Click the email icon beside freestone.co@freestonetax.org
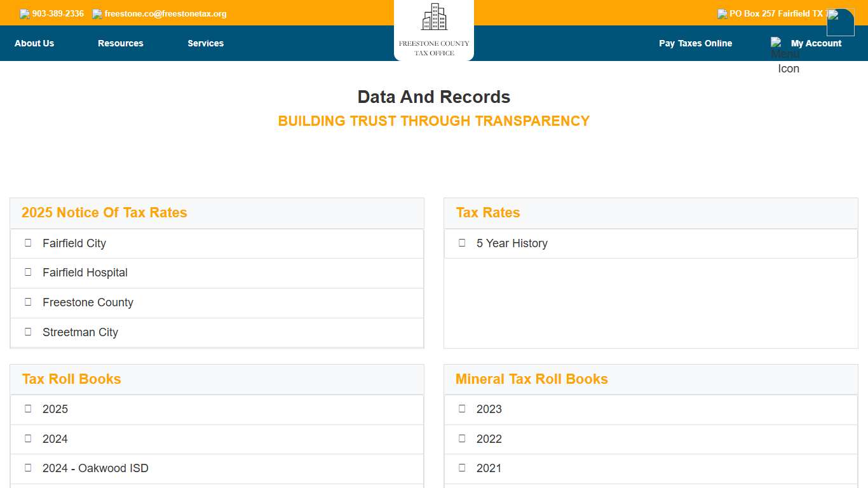868x488 pixels. pos(97,14)
